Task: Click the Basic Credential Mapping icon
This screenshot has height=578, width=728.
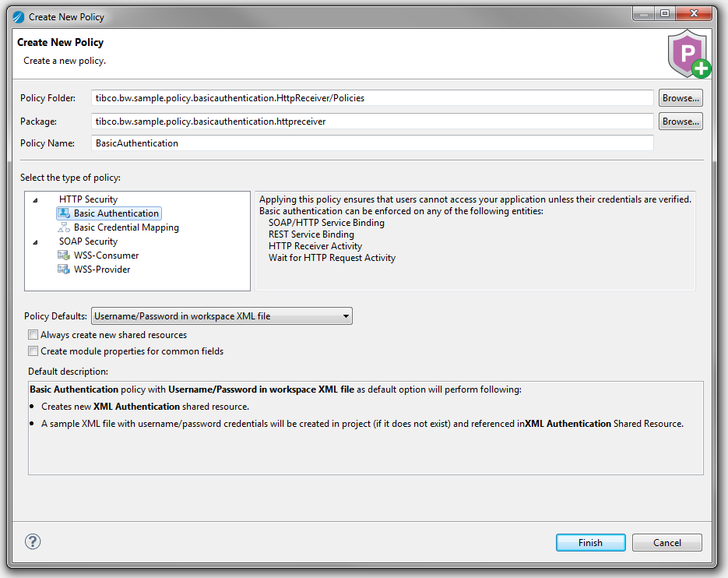Action: coord(64,227)
